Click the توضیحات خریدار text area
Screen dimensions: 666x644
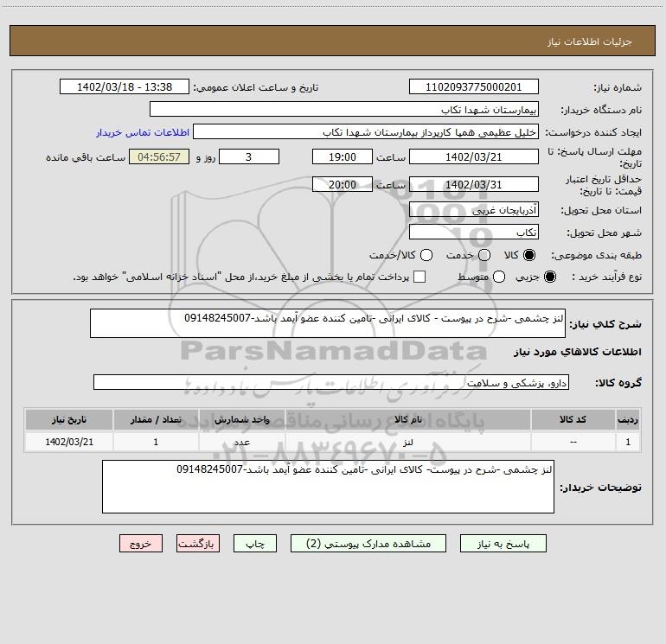pyautogui.click(x=328, y=487)
